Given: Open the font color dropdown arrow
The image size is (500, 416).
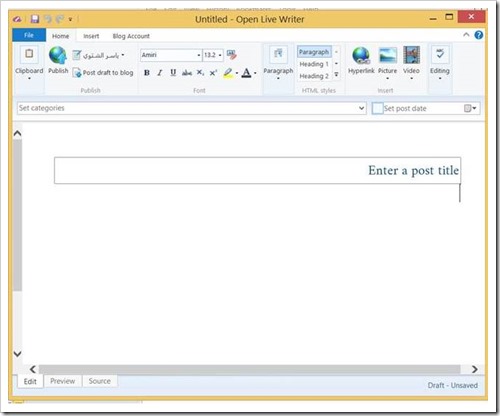Looking at the screenshot, I should tap(255, 73).
